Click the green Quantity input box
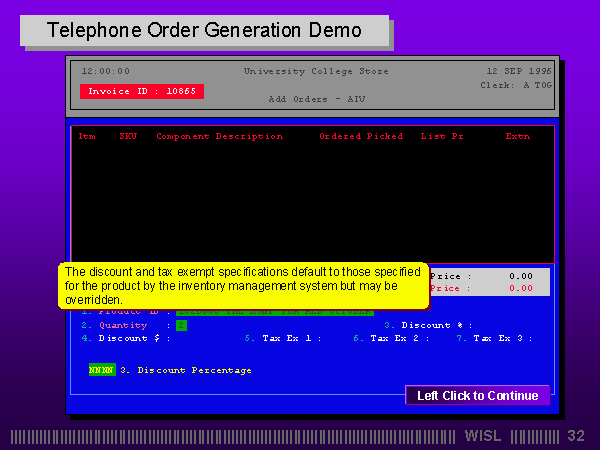This screenshot has width=600, height=450. point(181,325)
